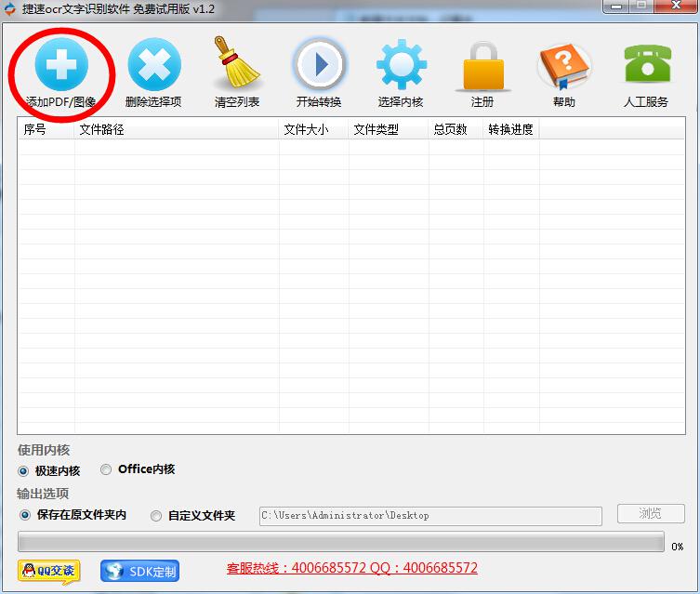Viewport: 700px width, 594px height.
Task: Choose 保存在原文件夹内 output option
Action: point(25,515)
